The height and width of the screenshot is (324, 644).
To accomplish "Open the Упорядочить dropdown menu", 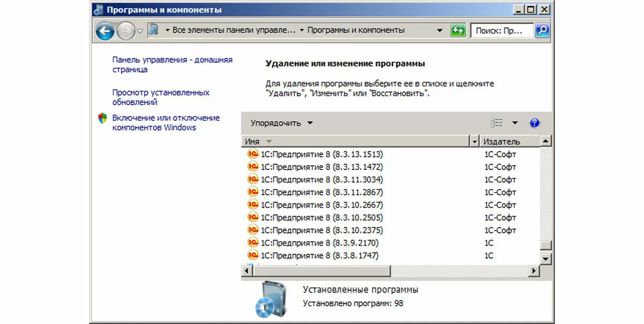I will (281, 123).
